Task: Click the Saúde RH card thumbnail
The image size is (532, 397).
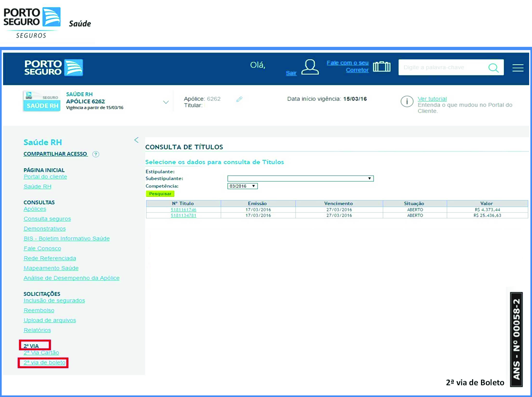Action: pos(42,101)
